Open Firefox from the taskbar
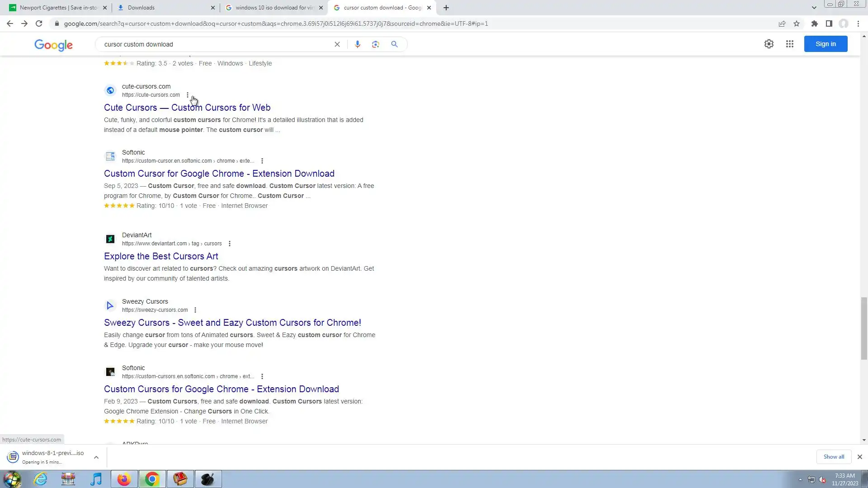This screenshot has width=868, height=488. tap(124, 479)
